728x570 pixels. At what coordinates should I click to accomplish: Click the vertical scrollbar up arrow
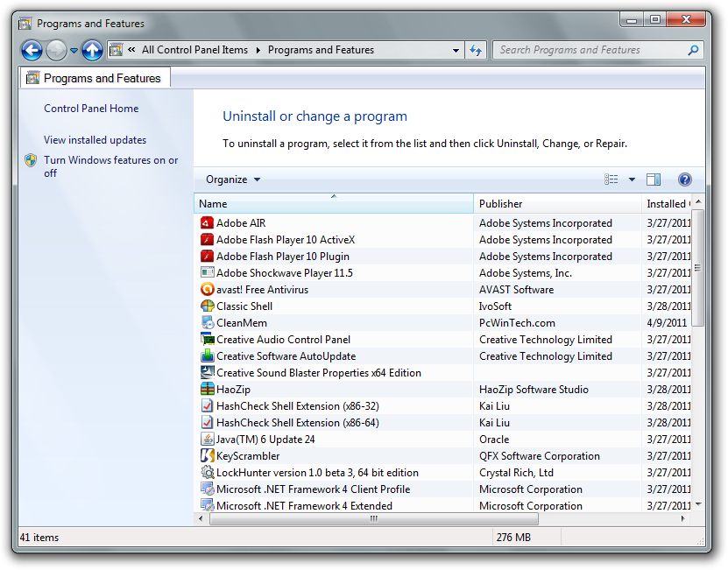pos(698,201)
